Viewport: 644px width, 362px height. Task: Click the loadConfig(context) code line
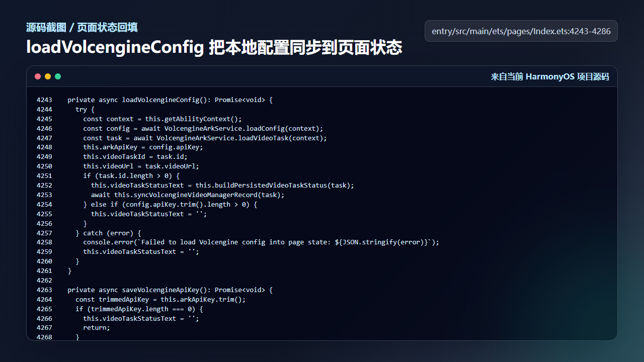pyautogui.click(x=203, y=129)
